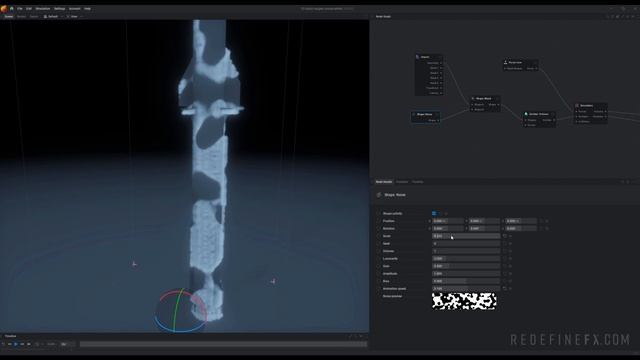This screenshot has height=360, width=640.
Task: Open the Default layout dropdown
Action: (x=52, y=17)
